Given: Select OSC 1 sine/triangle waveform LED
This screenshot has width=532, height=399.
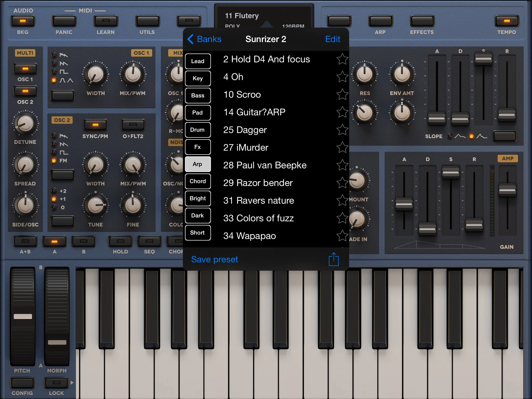Looking at the screenshot, I should 54,80.
